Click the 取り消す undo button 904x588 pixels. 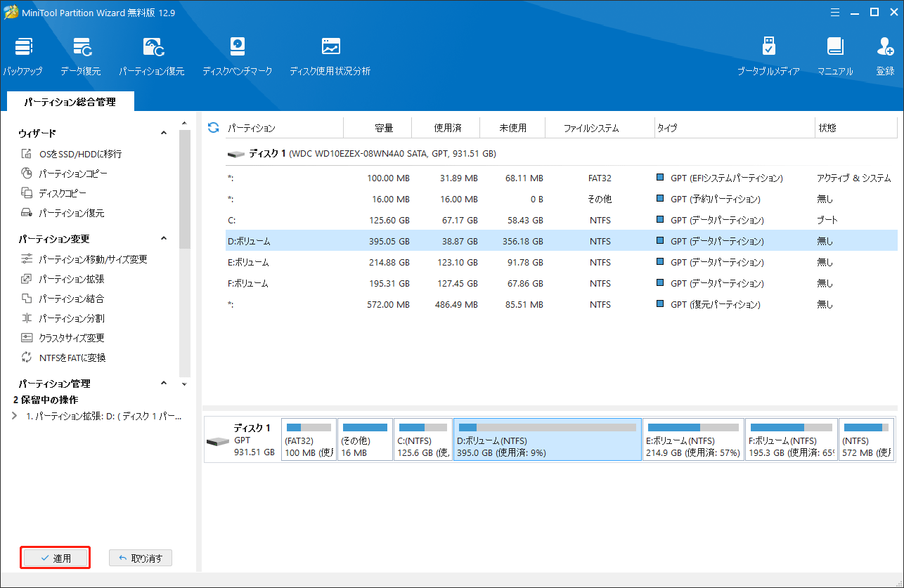(141, 558)
